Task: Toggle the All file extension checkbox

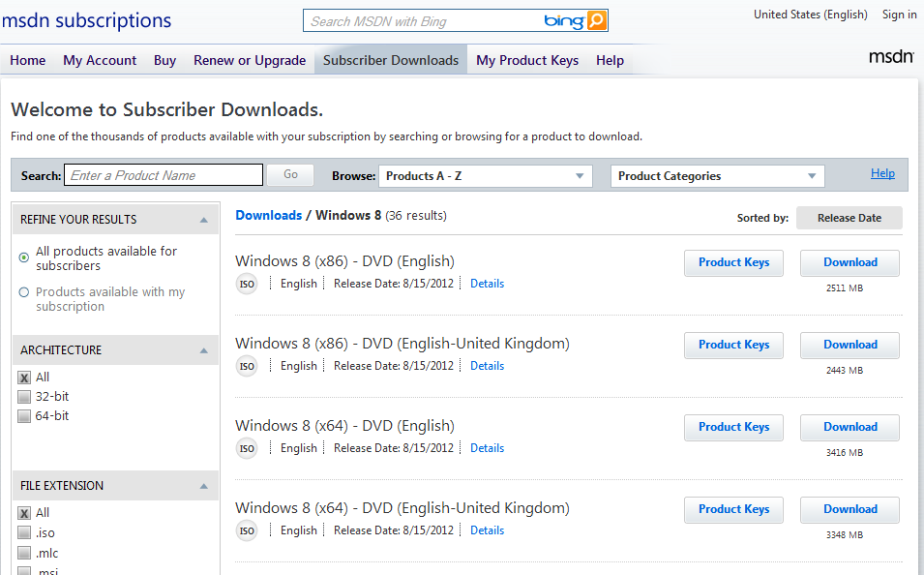Action: [24, 513]
